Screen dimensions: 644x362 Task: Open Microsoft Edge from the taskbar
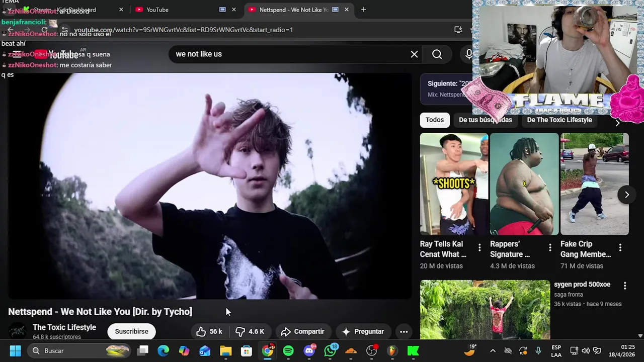[163, 350]
